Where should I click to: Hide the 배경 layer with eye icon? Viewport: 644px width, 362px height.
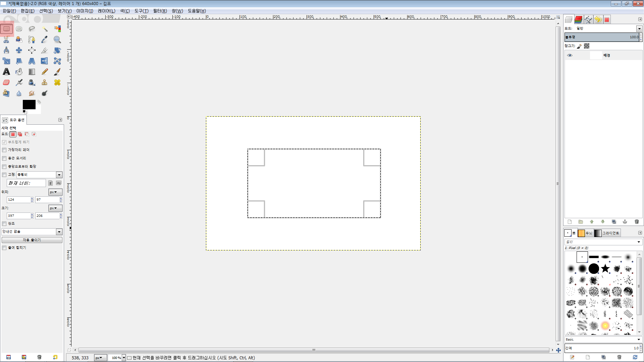pyautogui.click(x=570, y=56)
